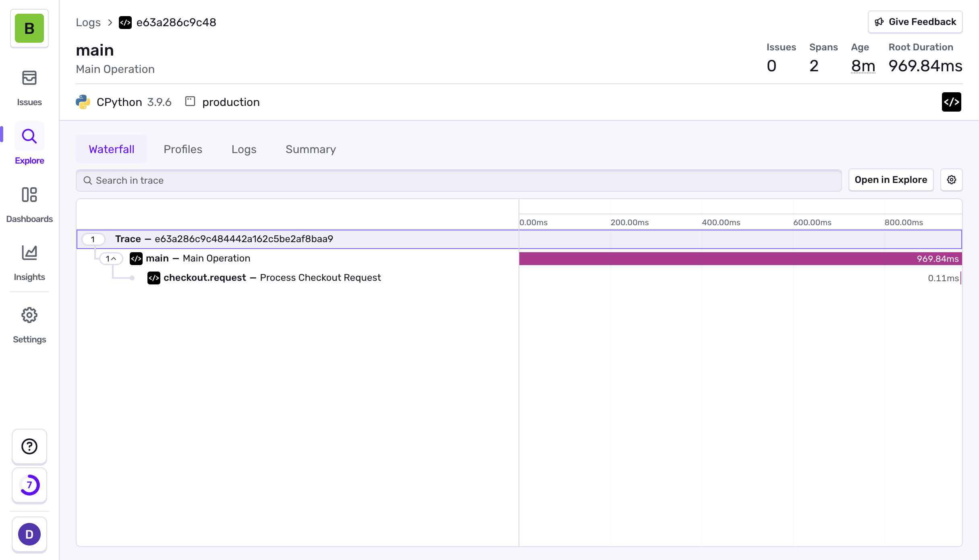Click the help question mark icon

[29, 446]
